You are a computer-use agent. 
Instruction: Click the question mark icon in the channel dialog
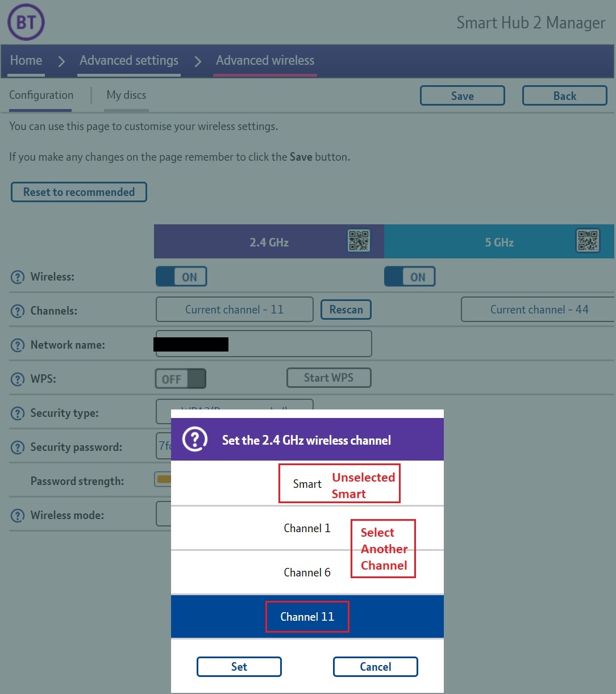click(x=194, y=439)
